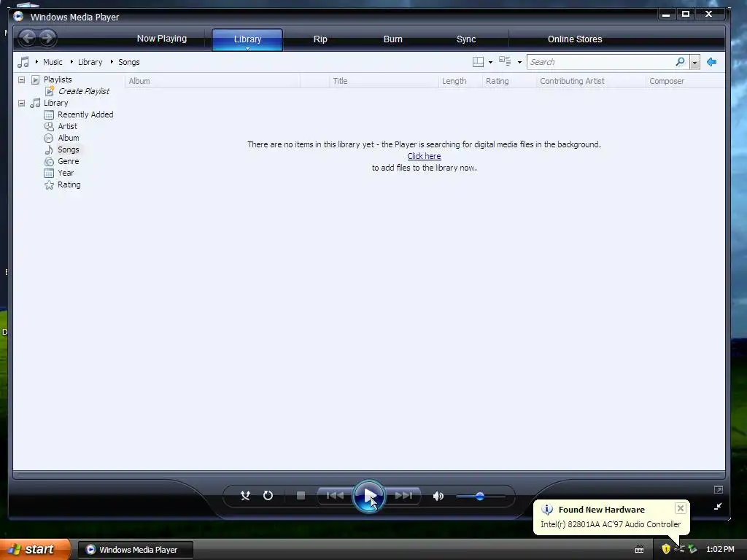Viewport: 747px width, 560px height.
Task: Select the Rating view
Action: 69,184
